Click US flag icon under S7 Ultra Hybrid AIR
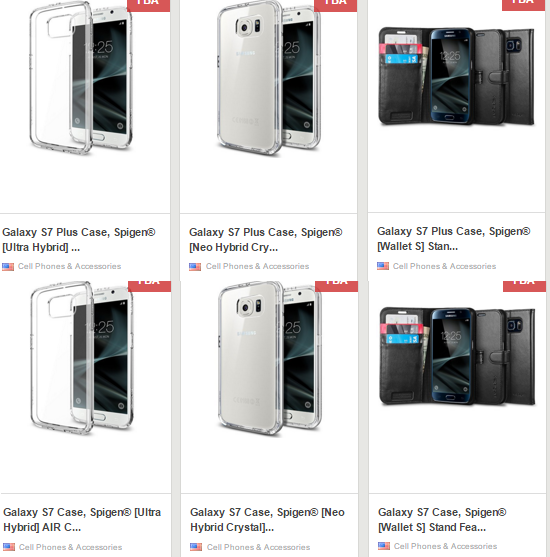Viewport: 550px width, 557px height. click(x=9, y=547)
